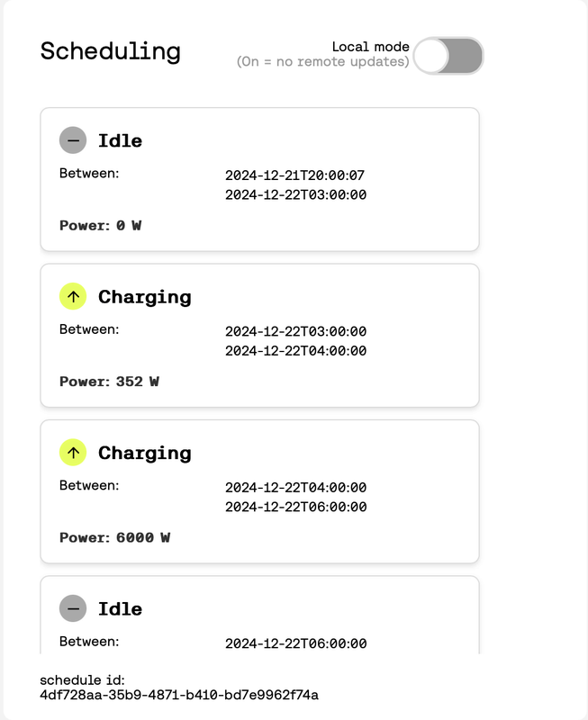Click the 2024-12-21T20:00:07 start timestamp
The width and height of the screenshot is (588, 720).
coord(294,175)
